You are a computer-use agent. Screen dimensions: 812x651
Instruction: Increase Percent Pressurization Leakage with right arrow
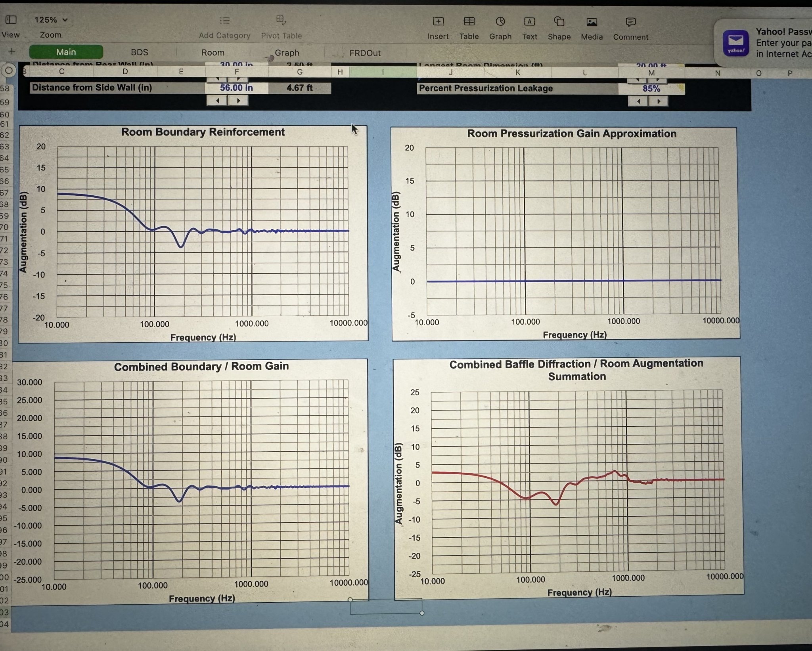click(x=658, y=101)
